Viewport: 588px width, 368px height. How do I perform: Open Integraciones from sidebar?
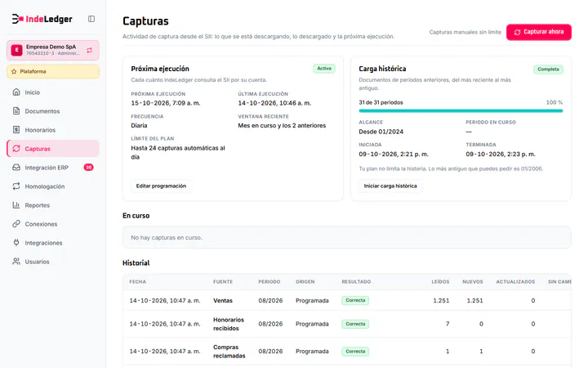53,242
